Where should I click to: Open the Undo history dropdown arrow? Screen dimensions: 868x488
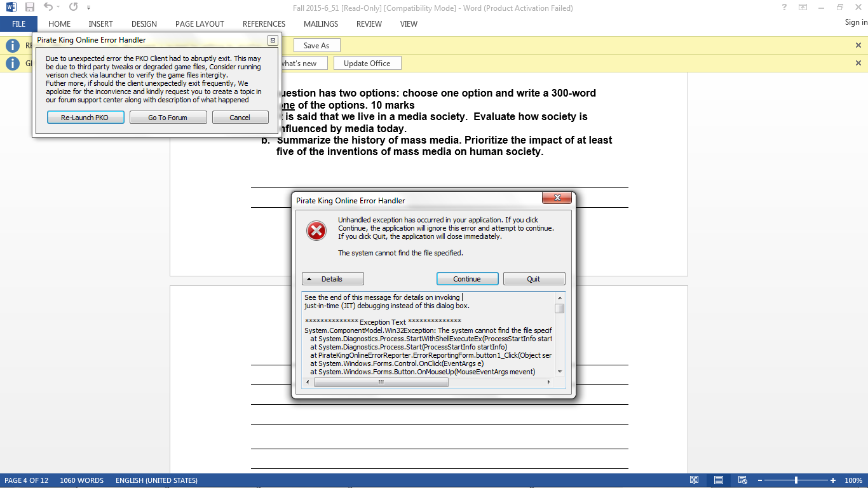click(x=59, y=8)
